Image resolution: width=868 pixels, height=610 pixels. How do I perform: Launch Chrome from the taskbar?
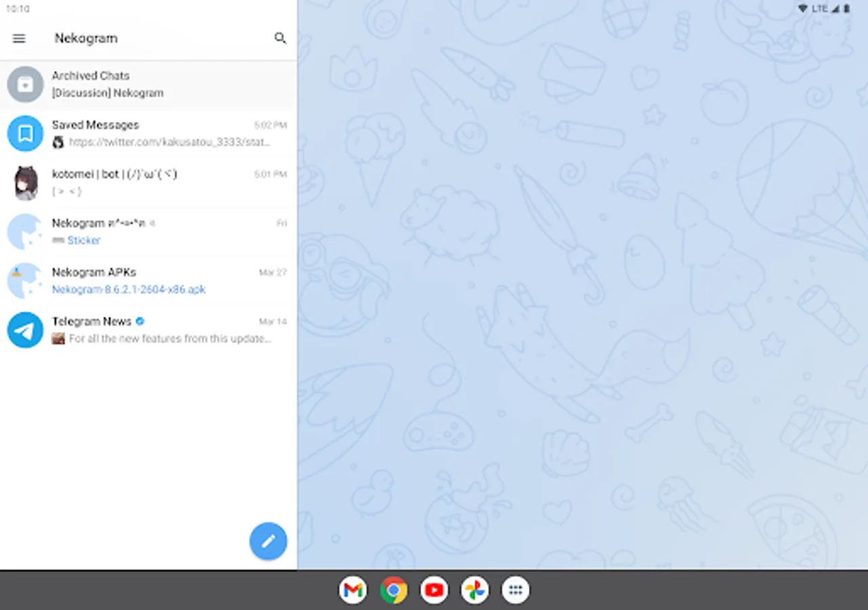pos(393,590)
